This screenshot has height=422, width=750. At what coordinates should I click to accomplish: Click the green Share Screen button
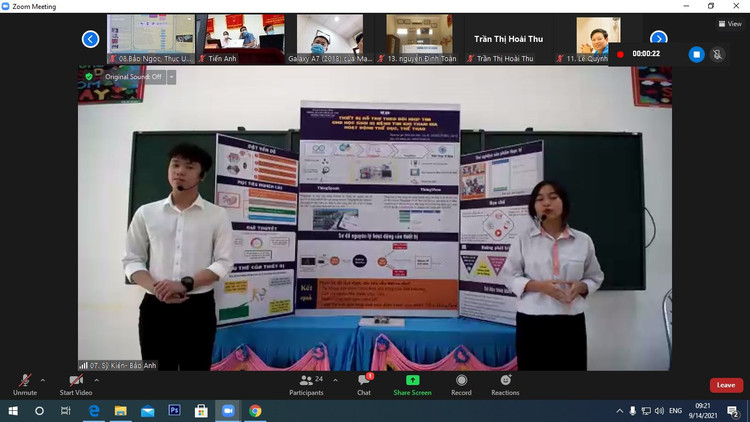coord(412,382)
